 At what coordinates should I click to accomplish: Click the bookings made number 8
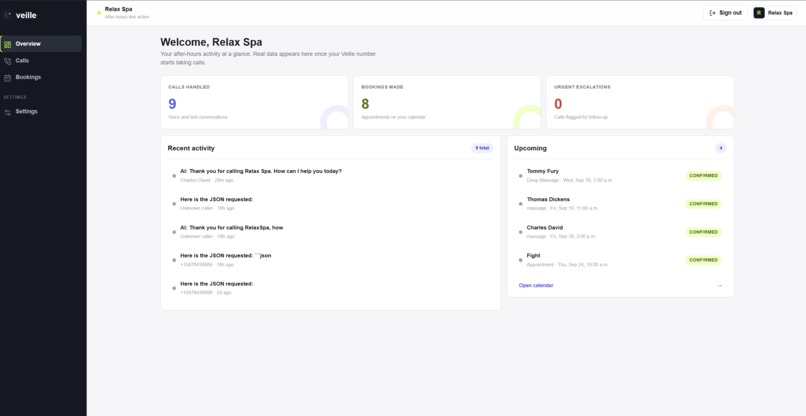click(365, 104)
